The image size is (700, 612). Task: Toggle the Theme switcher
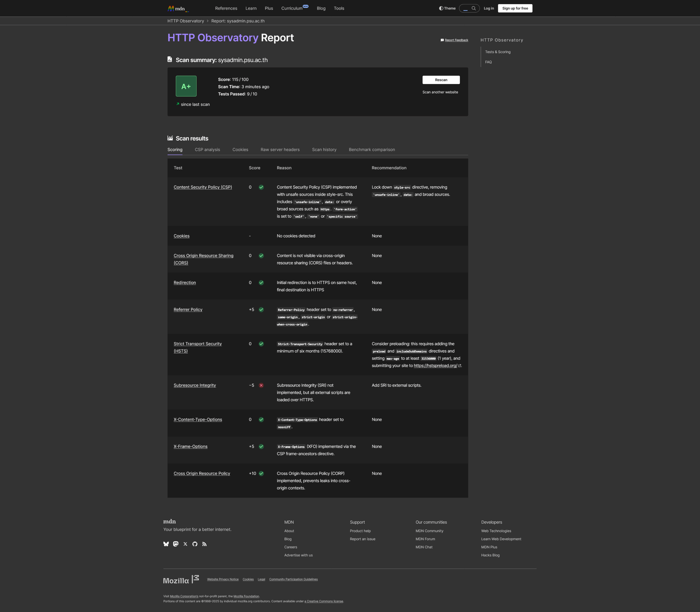coord(447,8)
